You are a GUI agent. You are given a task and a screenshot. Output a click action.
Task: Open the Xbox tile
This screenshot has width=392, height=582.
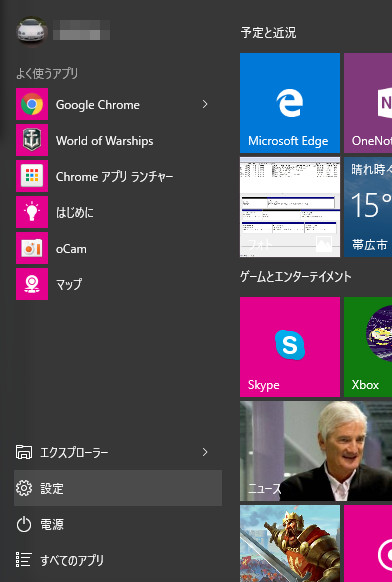click(x=368, y=347)
